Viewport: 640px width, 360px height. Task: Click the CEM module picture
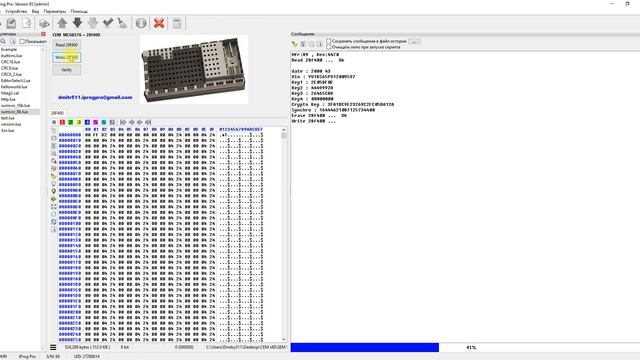point(194,69)
